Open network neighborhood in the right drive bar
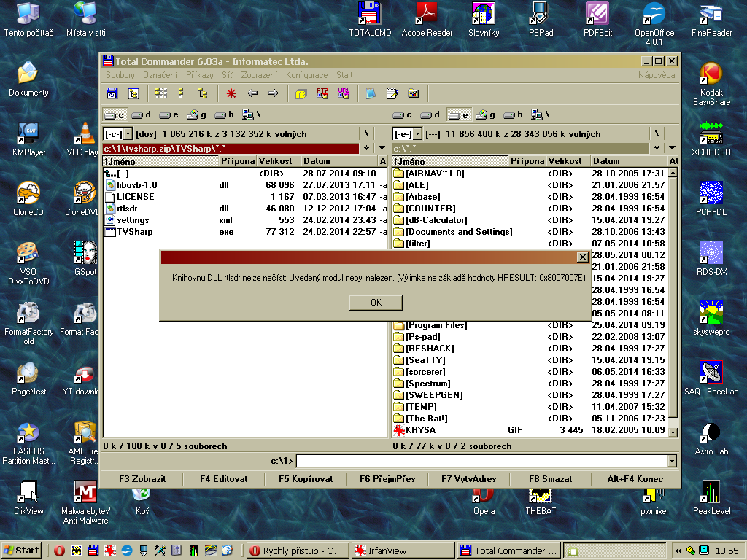The height and width of the screenshot is (560, 747). 541,114
